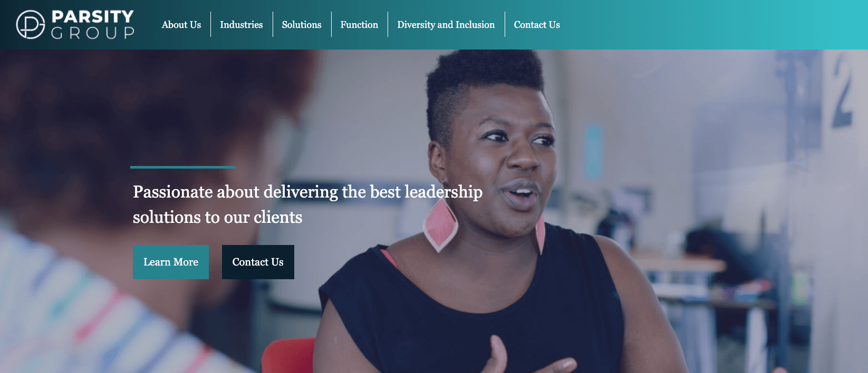Open the About Us menu item
868x373 pixels.
click(x=181, y=25)
